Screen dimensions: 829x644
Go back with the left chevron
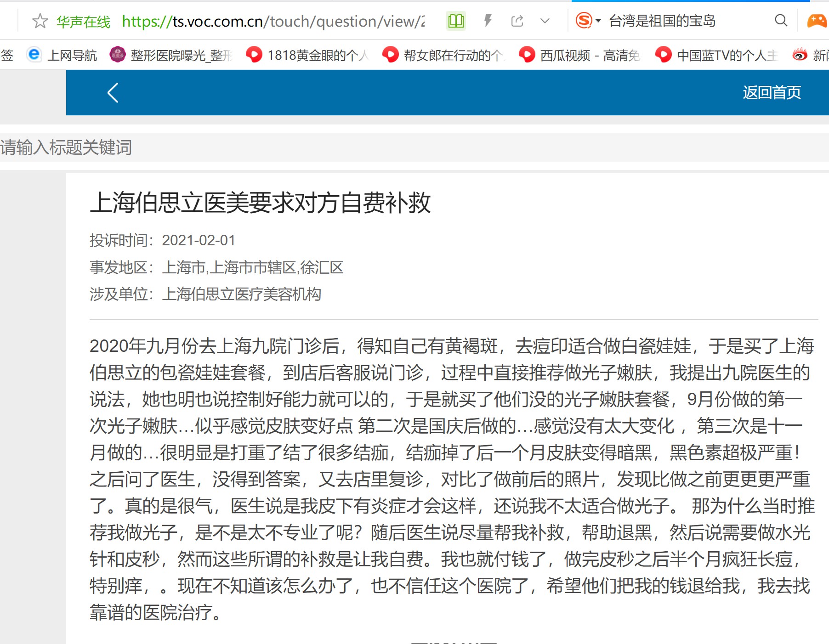coord(113,93)
